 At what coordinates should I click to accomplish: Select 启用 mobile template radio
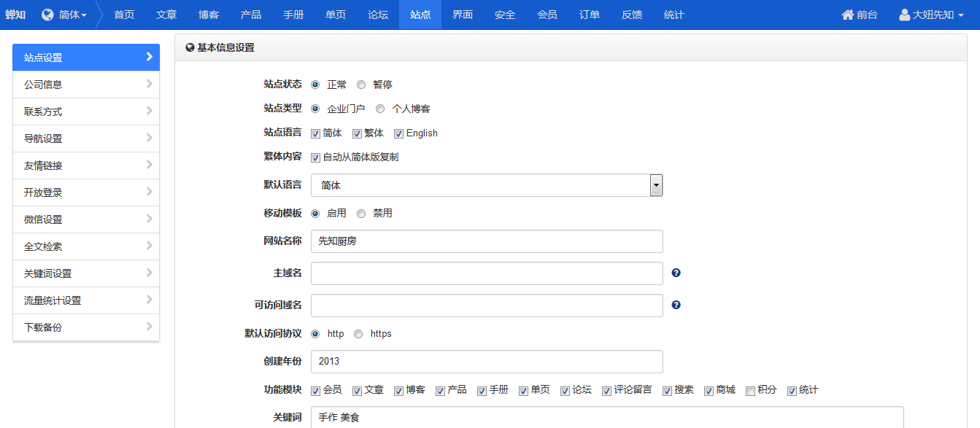[x=315, y=214]
